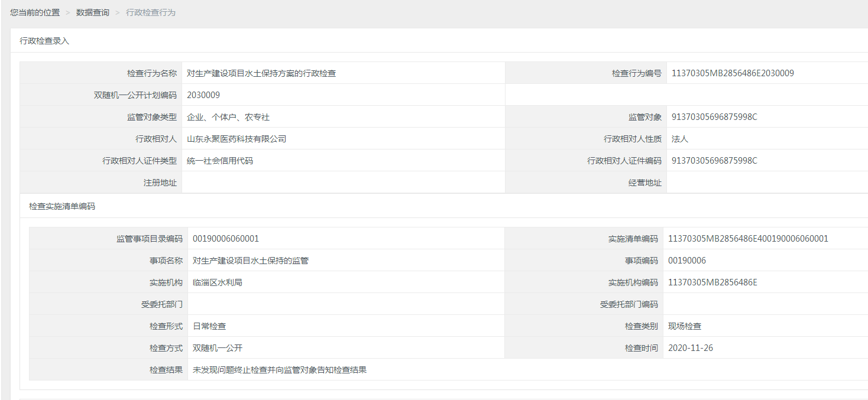Click the 行政相对人性质 value 法人

coord(680,139)
